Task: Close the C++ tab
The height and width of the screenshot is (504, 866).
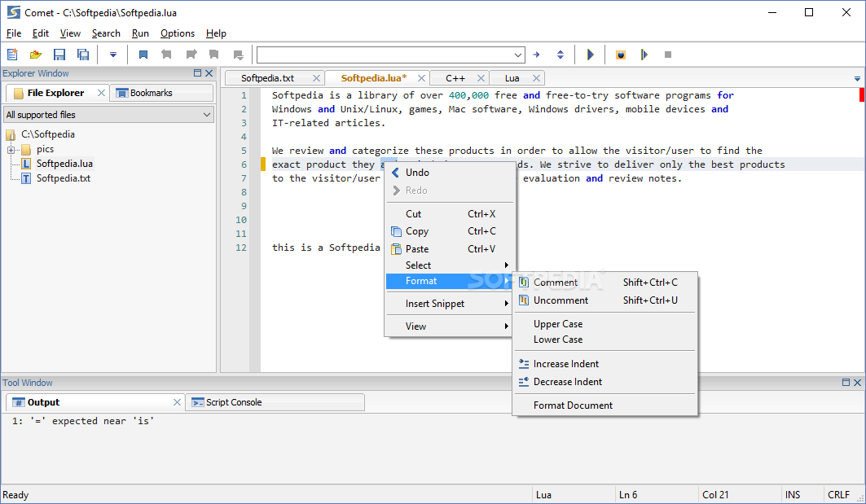Action: (481, 78)
